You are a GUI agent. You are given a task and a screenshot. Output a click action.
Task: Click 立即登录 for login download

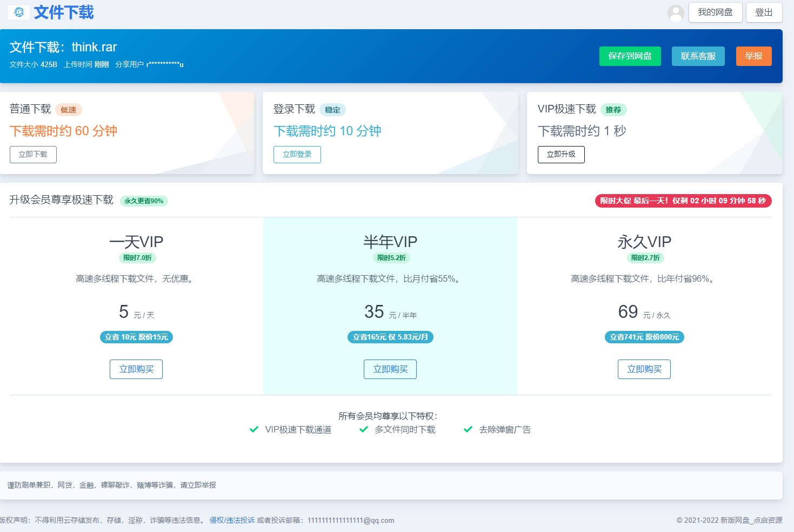[297, 154]
